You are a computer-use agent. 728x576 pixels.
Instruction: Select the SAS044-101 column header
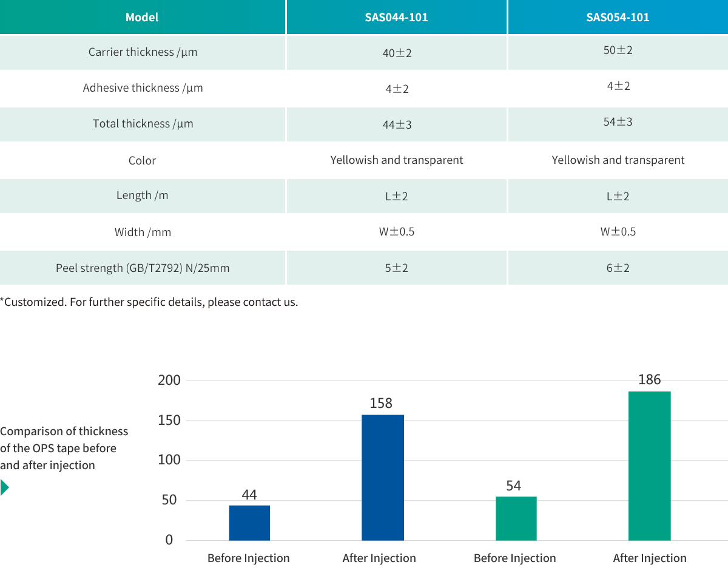click(396, 18)
